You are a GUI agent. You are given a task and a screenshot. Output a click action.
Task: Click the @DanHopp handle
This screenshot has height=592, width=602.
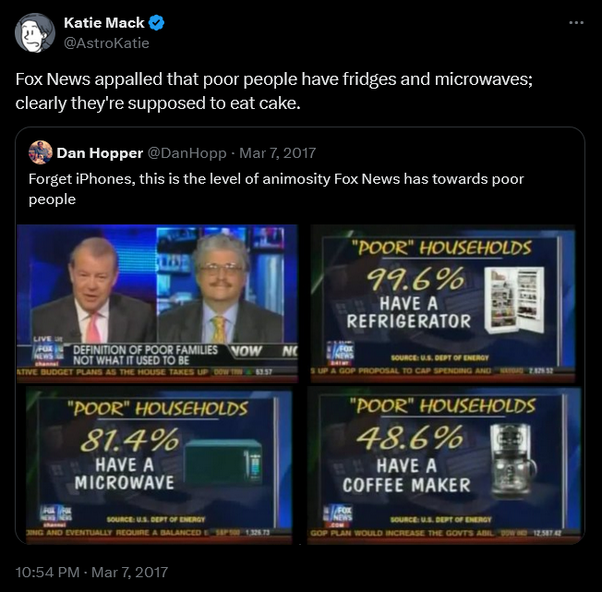tap(187, 153)
